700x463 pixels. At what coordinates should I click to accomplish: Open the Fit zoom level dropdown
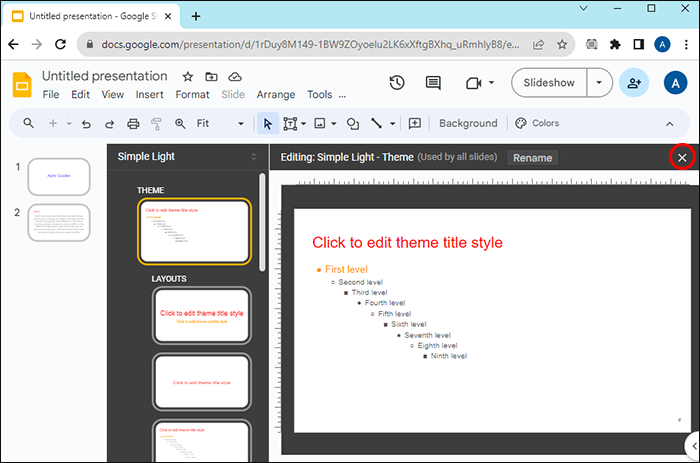pos(218,124)
